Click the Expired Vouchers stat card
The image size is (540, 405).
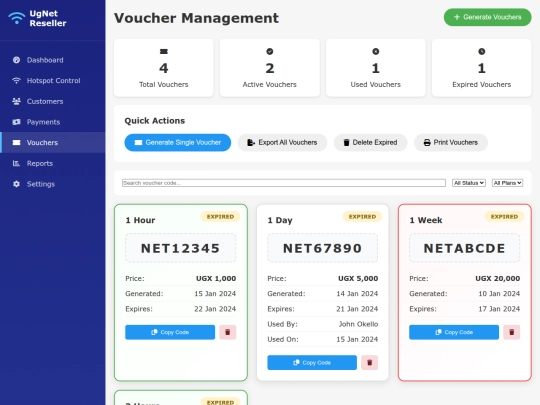[481, 68]
